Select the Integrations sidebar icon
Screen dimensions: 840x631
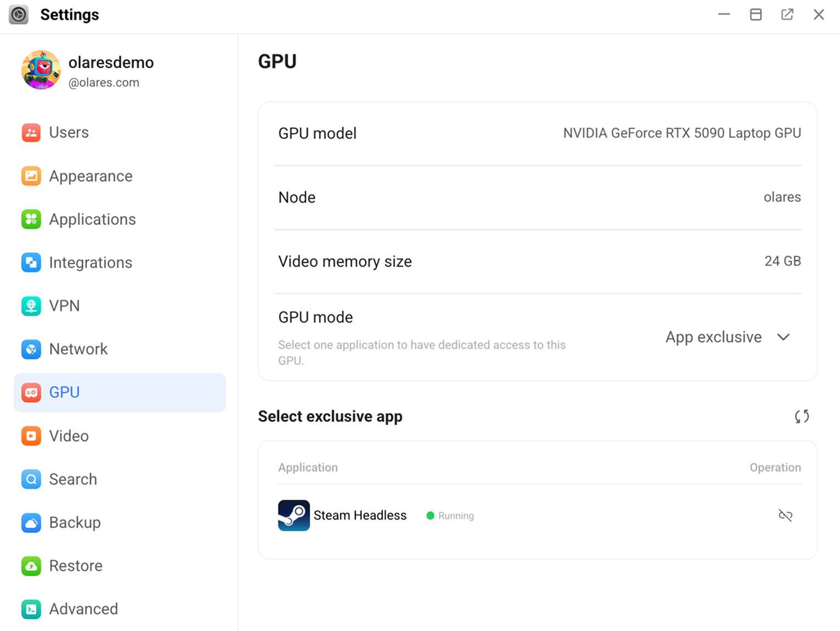pyautogui.click(x=31, y=262)
